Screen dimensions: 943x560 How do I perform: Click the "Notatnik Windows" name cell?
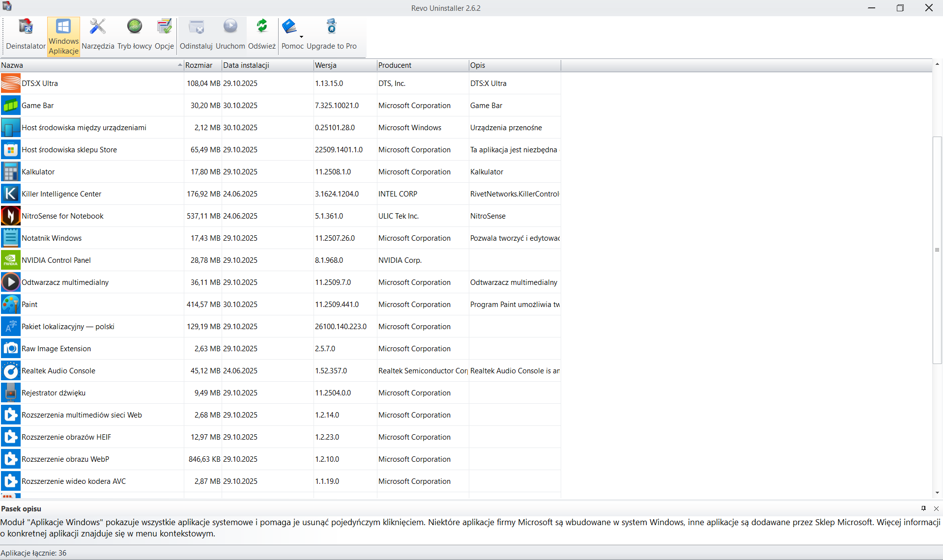(x=52, y=238)
